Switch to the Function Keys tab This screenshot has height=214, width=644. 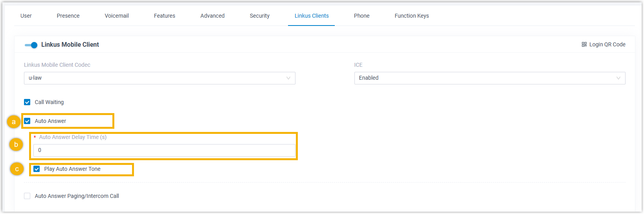pos(412,16)
